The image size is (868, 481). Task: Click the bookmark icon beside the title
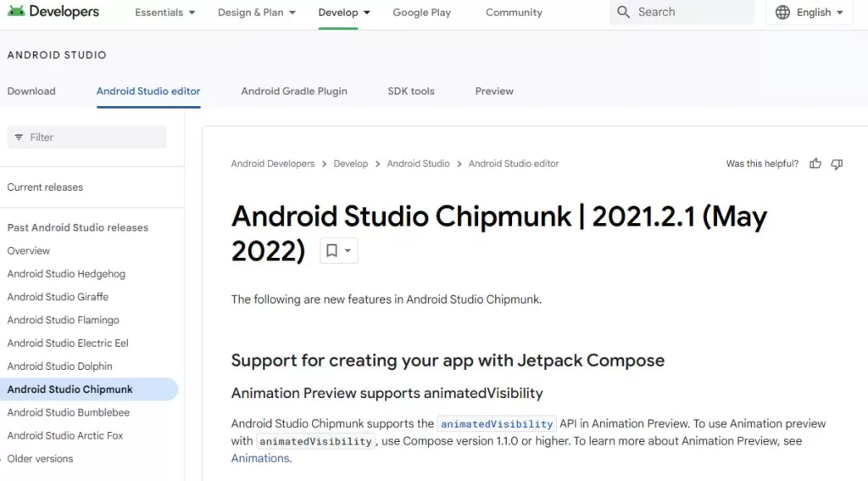click(331, 250)
